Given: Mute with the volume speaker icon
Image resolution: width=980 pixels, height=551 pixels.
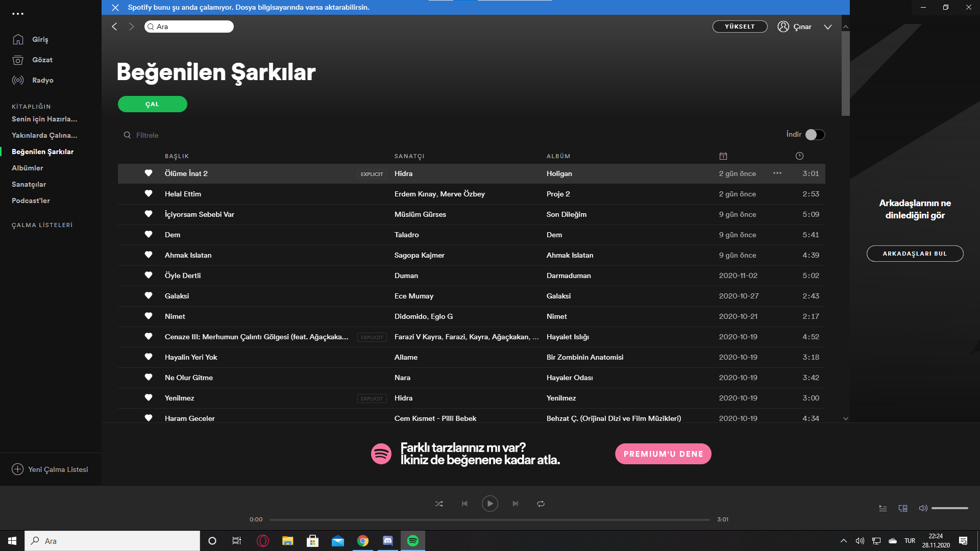Looking at the screenshot, I should pyautogui.click(x=923, y=508).
